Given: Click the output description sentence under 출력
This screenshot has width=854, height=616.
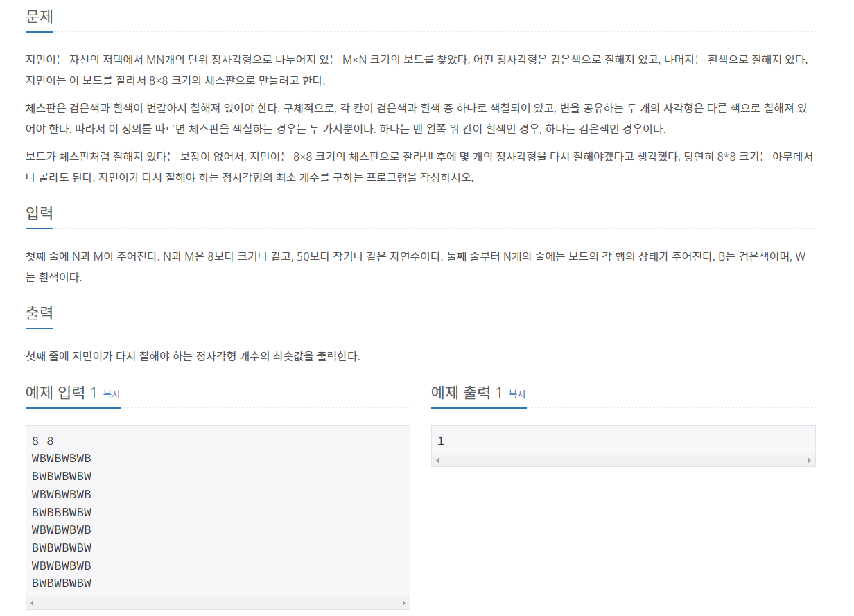Looking at the screenshot, I should (x=193, y=357).
